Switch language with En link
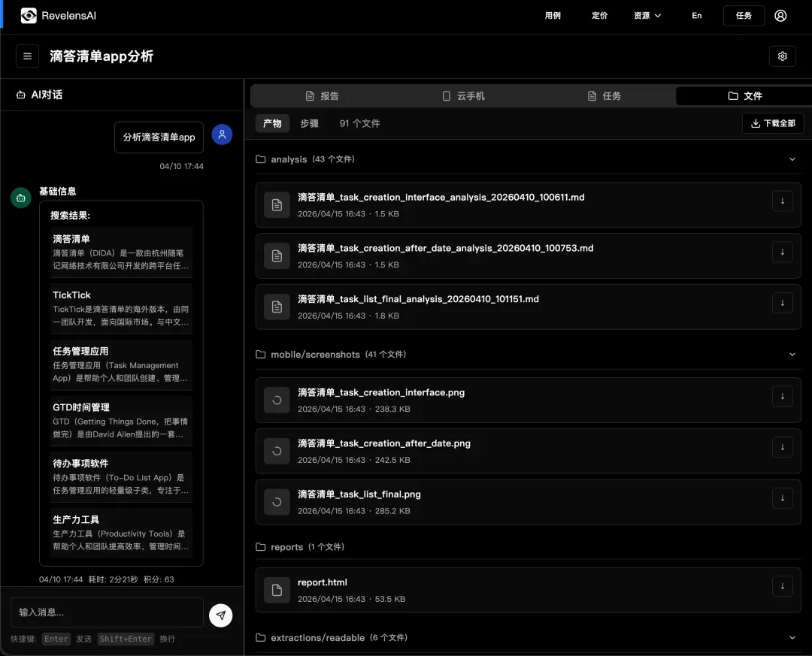The image size is (812, 656). [696, 16]
